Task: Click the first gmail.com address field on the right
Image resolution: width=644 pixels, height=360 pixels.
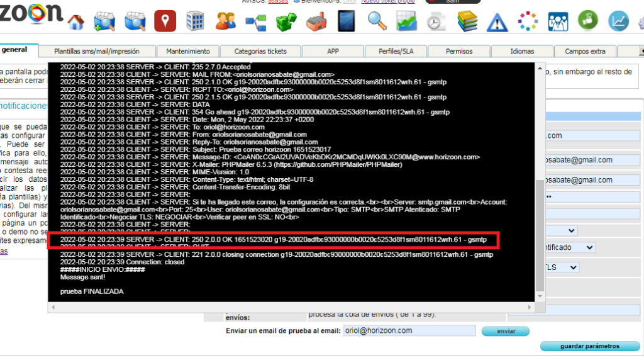Action: (592, 160)
